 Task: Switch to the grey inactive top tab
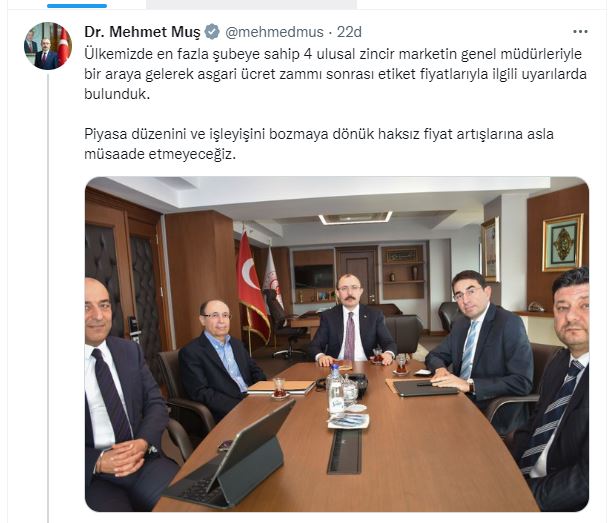point(251,4)
